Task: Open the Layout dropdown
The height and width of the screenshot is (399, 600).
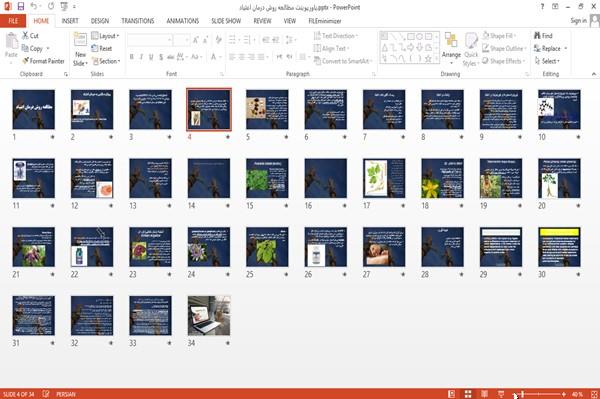Action: [105, 36]
